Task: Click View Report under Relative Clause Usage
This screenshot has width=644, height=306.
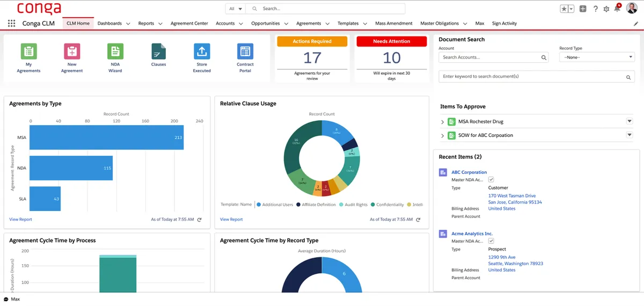Action: tap(231, 220)
